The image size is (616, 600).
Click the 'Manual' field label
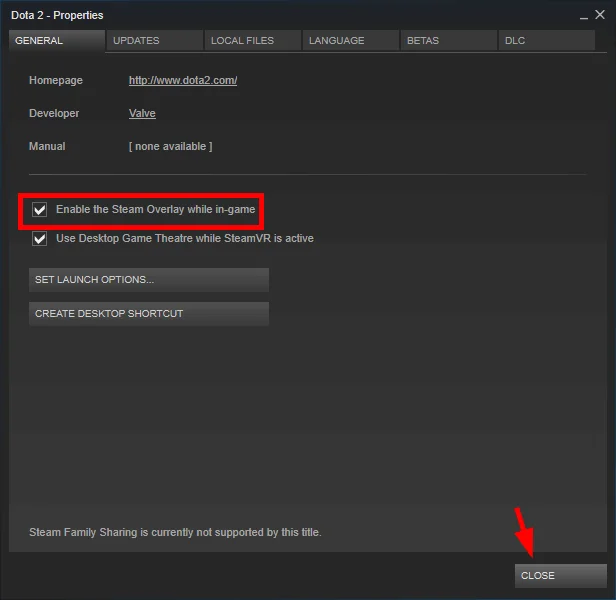47,147
